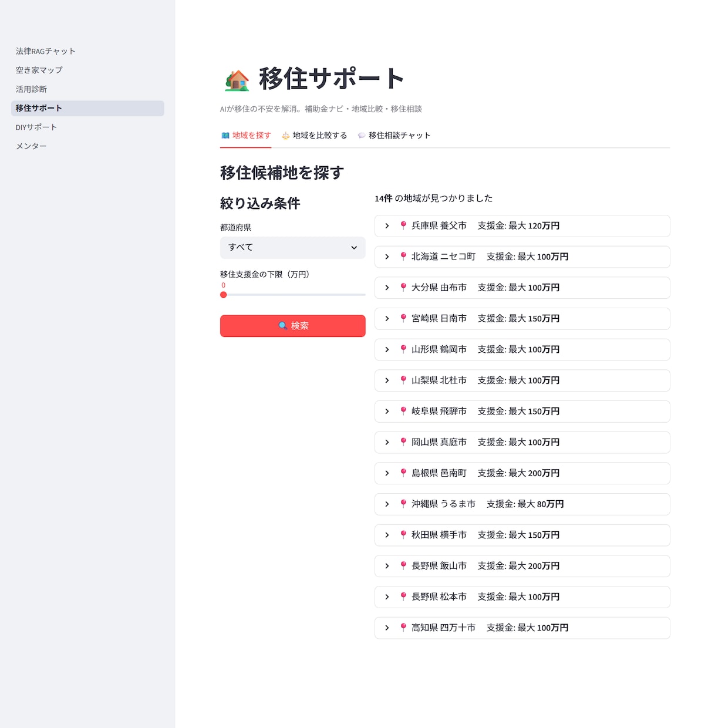Open the 都道府県 dropdown showing すべて
The height and width of the screenshot is (728, 715).
click(x=292, y=248)
